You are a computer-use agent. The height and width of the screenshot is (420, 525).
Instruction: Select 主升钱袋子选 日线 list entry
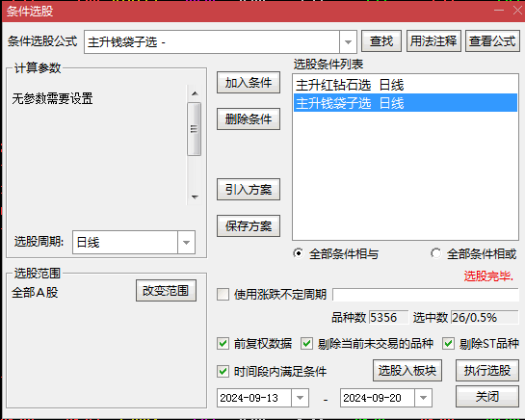[406, 103]
